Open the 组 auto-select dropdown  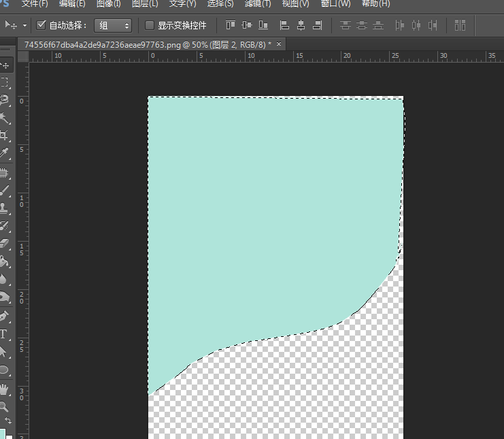(x=113, y=25)
